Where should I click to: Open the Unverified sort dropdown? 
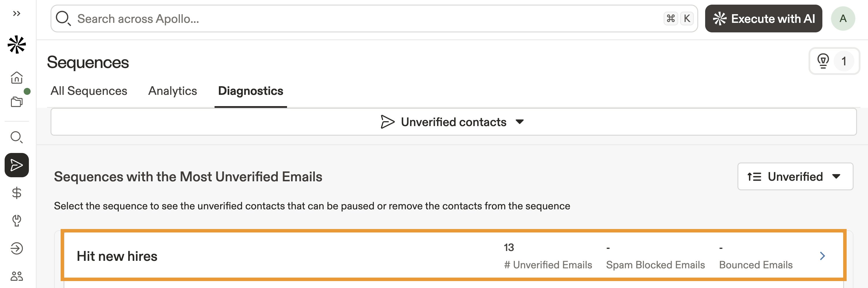tap(795, 176)
